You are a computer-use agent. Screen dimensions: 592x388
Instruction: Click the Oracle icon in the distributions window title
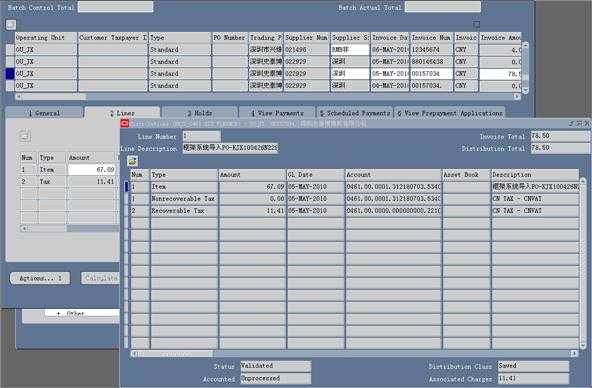[125, 123]
